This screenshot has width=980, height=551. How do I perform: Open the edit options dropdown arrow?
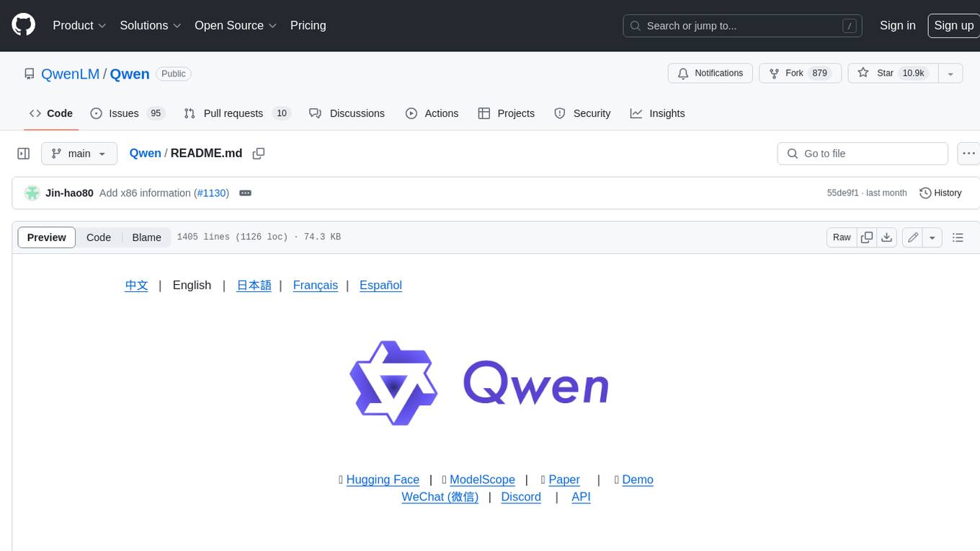[x=932, y=237]
